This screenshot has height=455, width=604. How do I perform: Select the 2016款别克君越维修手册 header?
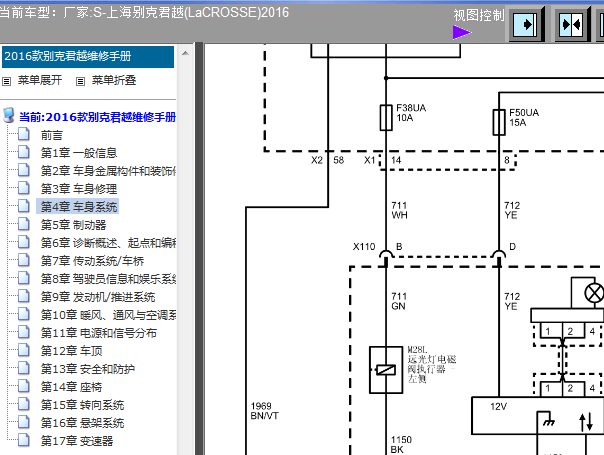(x=88, y=57)
